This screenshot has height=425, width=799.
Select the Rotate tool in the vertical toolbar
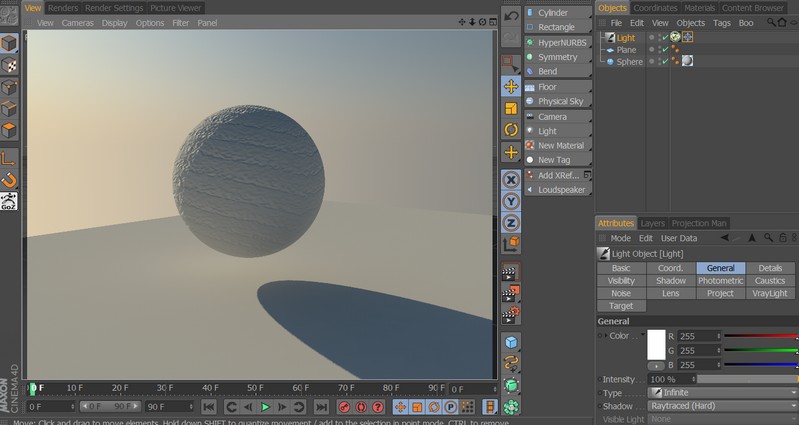tap(511, 130)
